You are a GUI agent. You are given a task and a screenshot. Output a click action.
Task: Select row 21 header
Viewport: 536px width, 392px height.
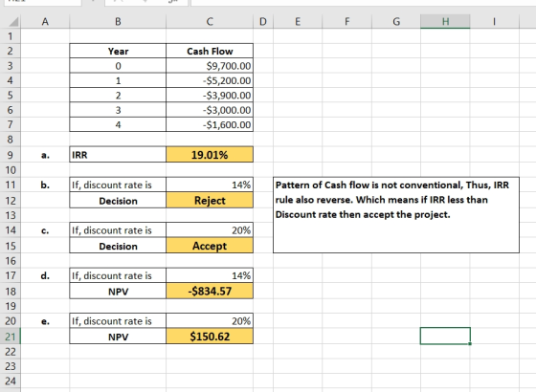point(11,337)
